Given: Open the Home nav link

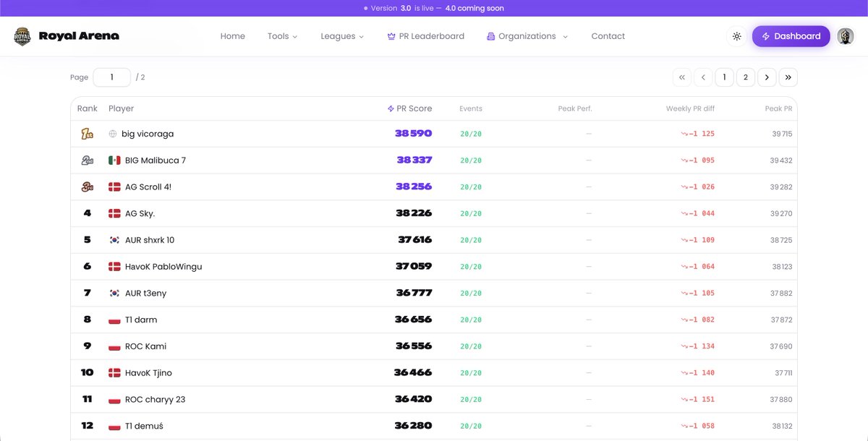Looking at the screenshot, I should pyautogui.click(x=233, y=36).
